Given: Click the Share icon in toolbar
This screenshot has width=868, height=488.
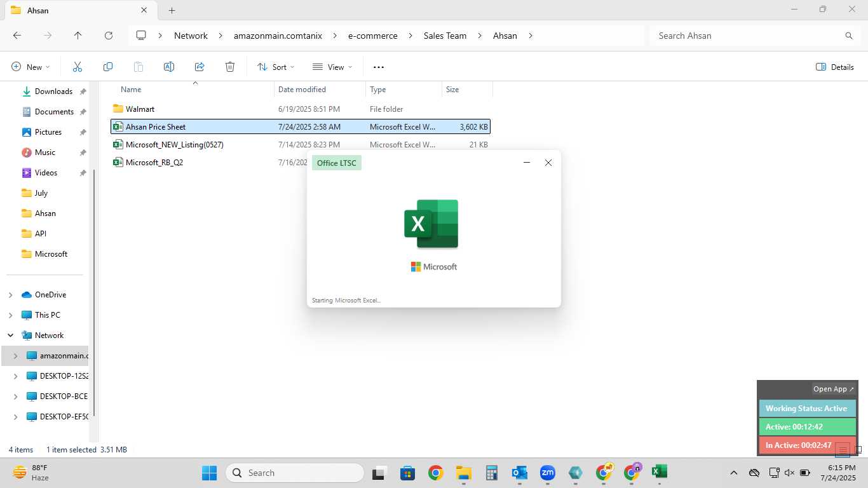Looking at the screenshot, I should (200, 67).
